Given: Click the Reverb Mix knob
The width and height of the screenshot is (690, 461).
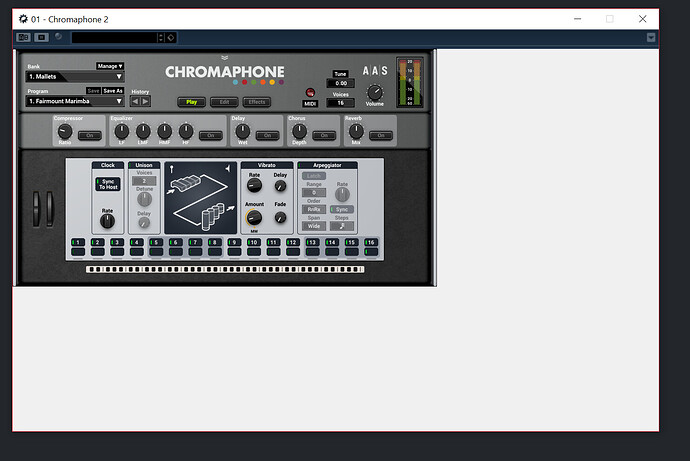Looking at the screenshot, I should 356,131.
